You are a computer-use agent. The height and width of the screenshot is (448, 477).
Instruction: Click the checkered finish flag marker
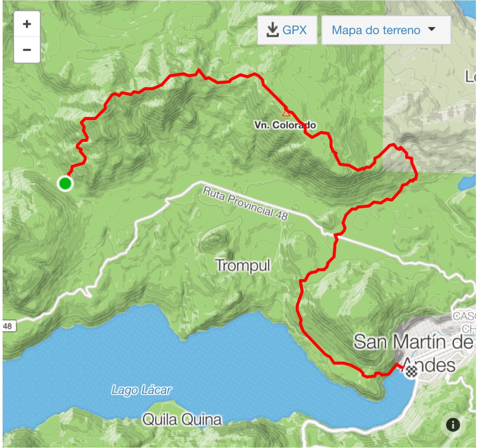[411, 371]
